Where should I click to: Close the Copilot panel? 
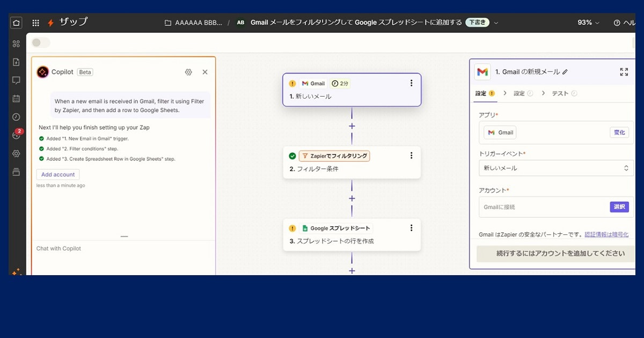click(x=205, y=72)
